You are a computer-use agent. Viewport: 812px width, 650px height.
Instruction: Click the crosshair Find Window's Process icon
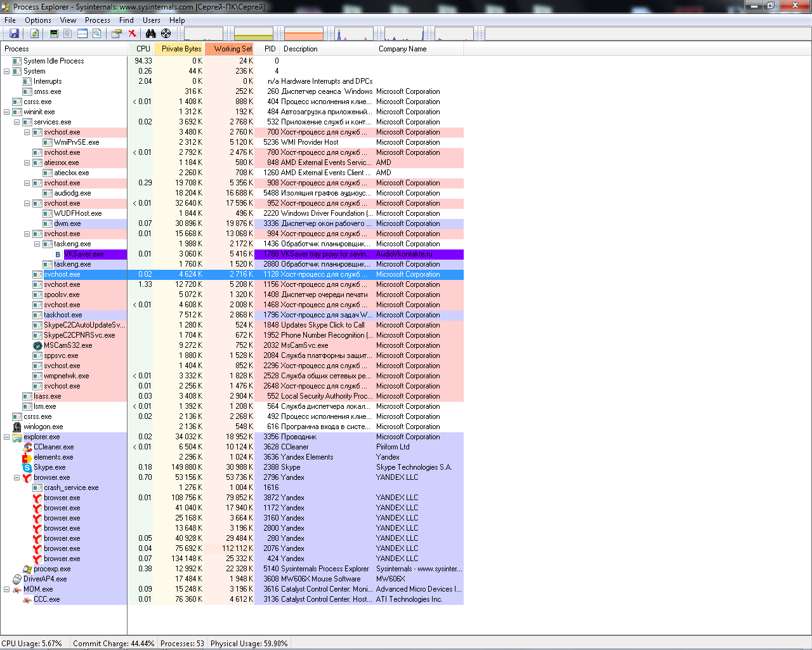tap(166, 33)
